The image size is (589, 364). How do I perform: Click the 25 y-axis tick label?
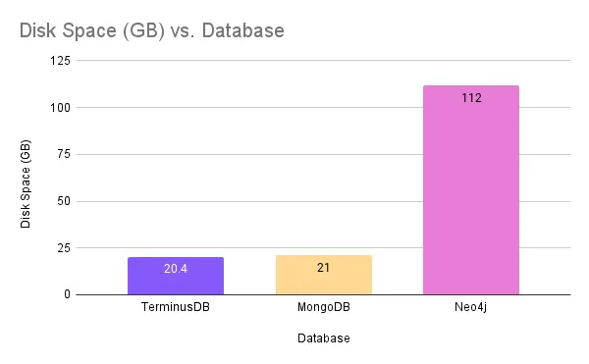click(x=64, y=248)
